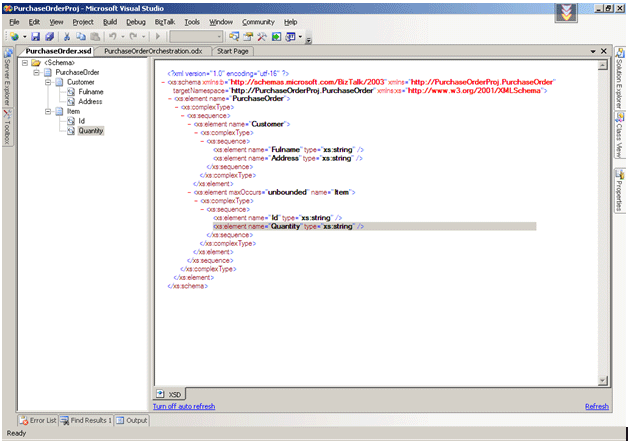Select the Fulname element in schema tree
Image resolution: width=629 pixels, height=444 pixels.
click(90, 92)
